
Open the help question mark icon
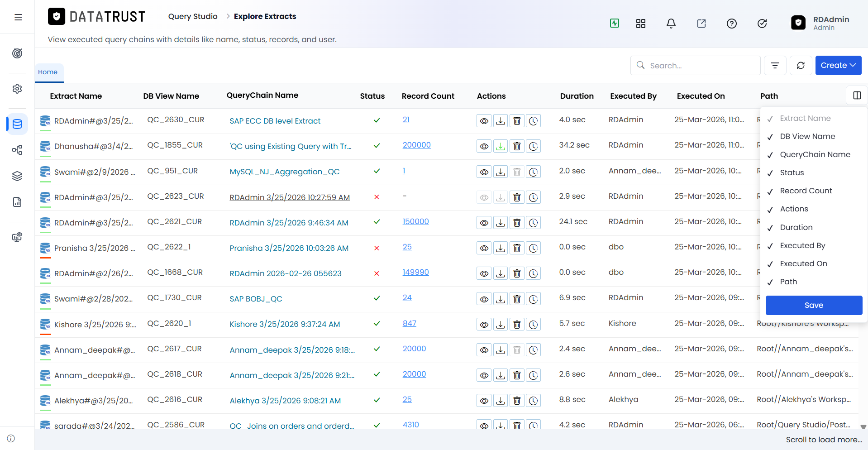click(732, 24)
